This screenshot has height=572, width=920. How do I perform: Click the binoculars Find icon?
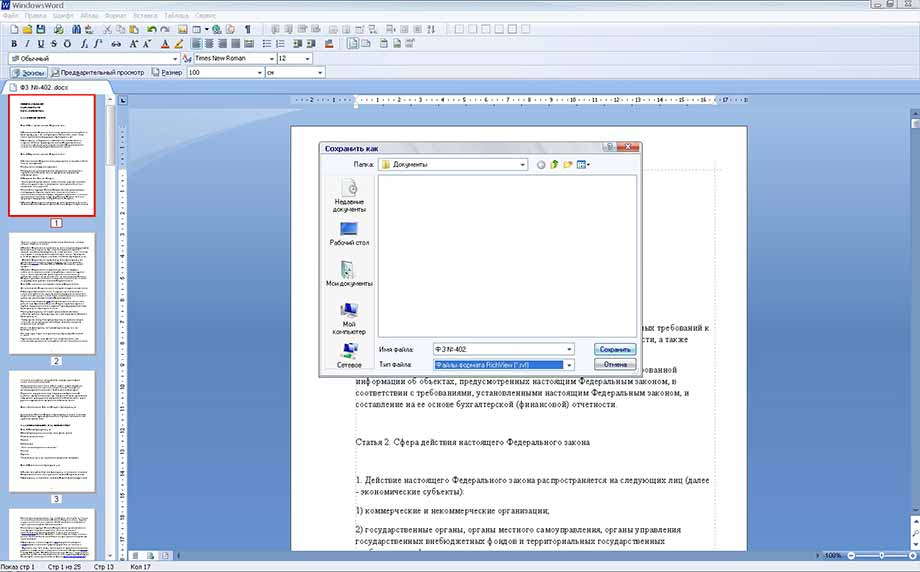click(76, 29)
